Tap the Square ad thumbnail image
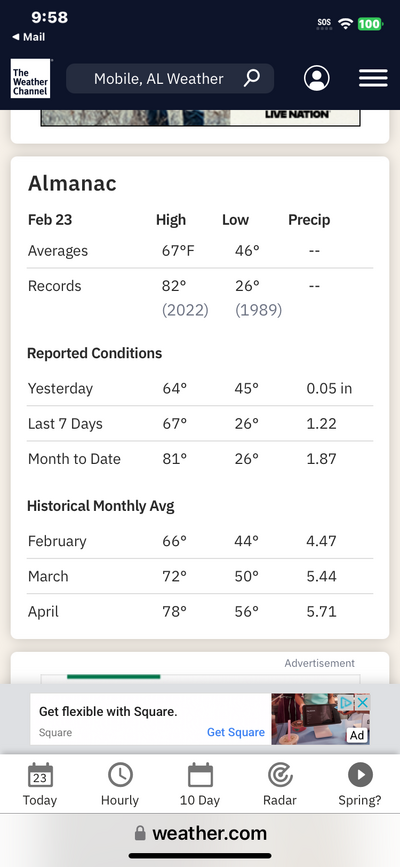 [x=320, y=719]
